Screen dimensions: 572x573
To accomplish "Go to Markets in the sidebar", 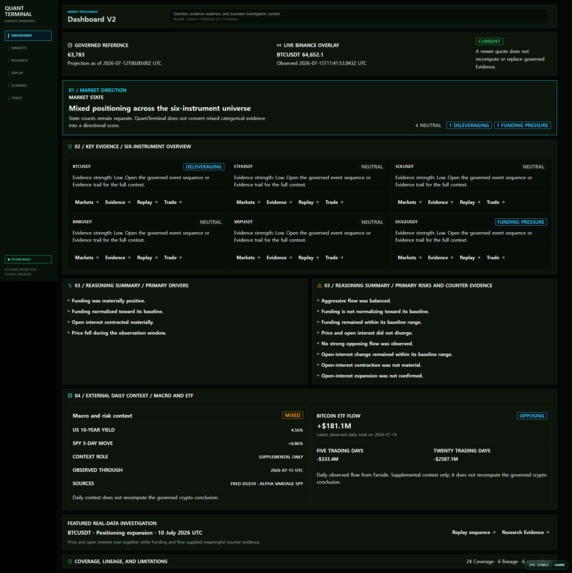I will tap(28, 48).
